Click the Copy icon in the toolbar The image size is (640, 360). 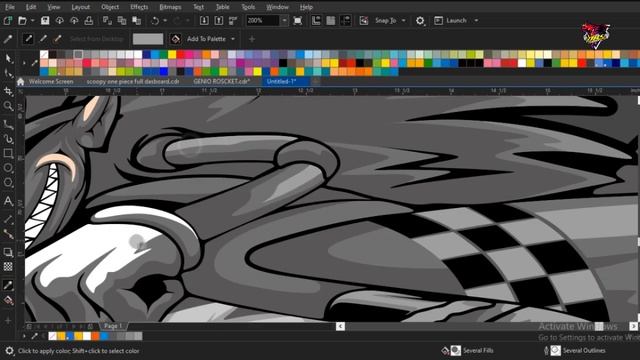(x=122, y=20)
